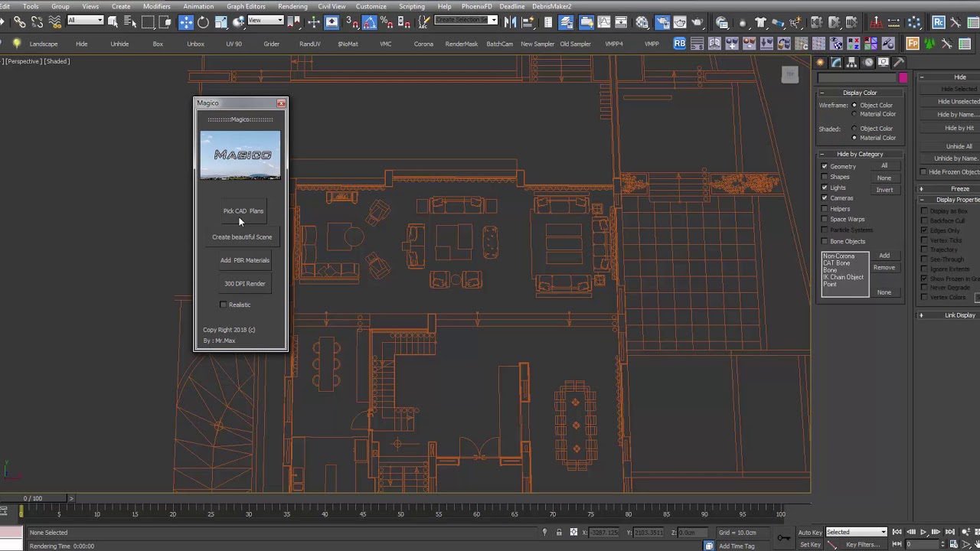Click the Mirror tool icon
This screenshot has width=980, height=551.
(510, 22)
